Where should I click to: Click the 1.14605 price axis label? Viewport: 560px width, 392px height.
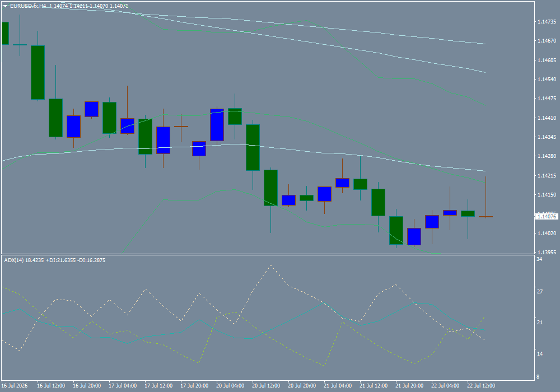point(547,60)
